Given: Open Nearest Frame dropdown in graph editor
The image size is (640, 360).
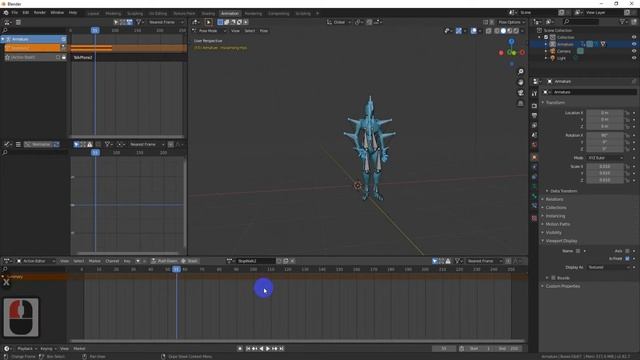Looking at the screenshot, I should 147,144.
